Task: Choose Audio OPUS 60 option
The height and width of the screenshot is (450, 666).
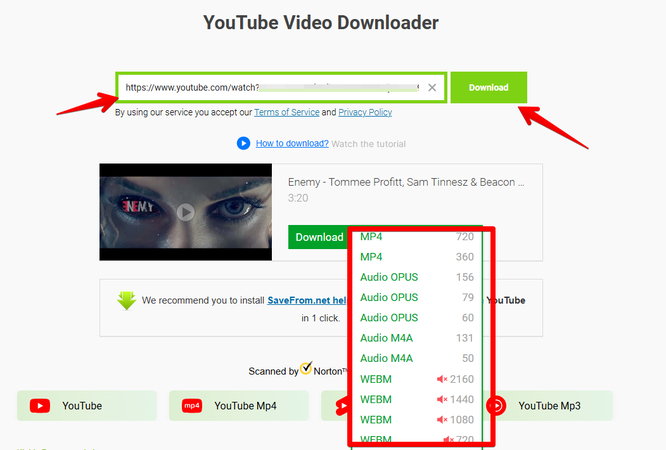Action: click(x=417, y=318)
